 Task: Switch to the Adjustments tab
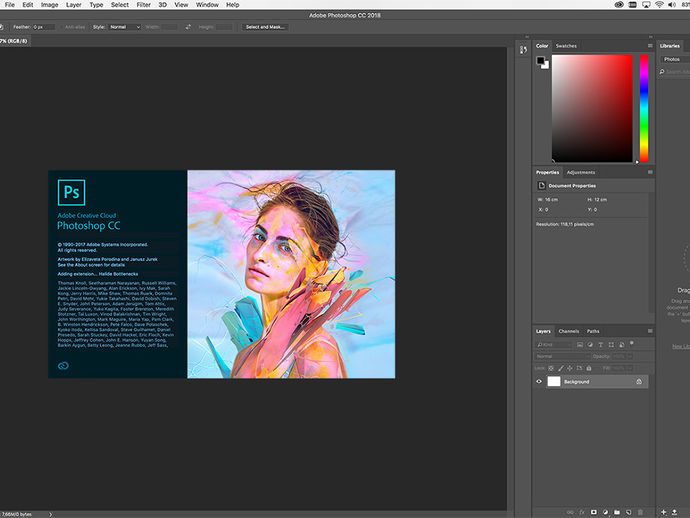[581, 172]
